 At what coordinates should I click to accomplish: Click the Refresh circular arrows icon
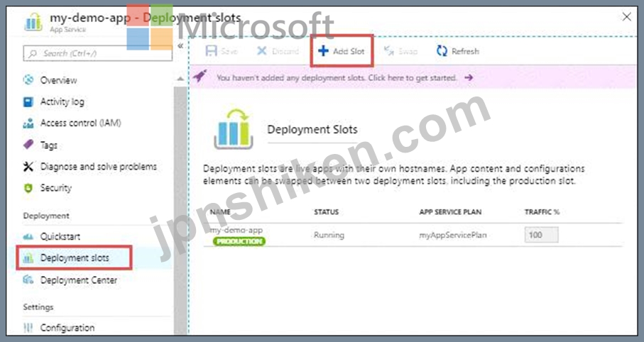point(442,51)
